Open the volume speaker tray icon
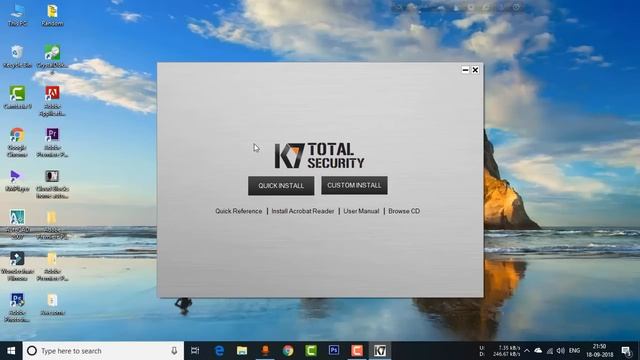 [x=561, y=351]
